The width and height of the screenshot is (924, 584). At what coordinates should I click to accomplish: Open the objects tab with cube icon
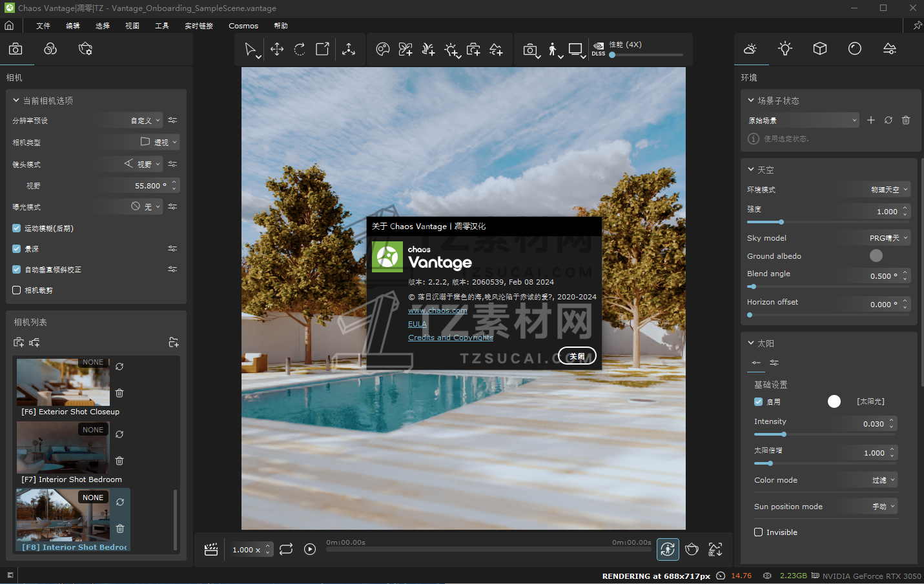tap(820, 49)
